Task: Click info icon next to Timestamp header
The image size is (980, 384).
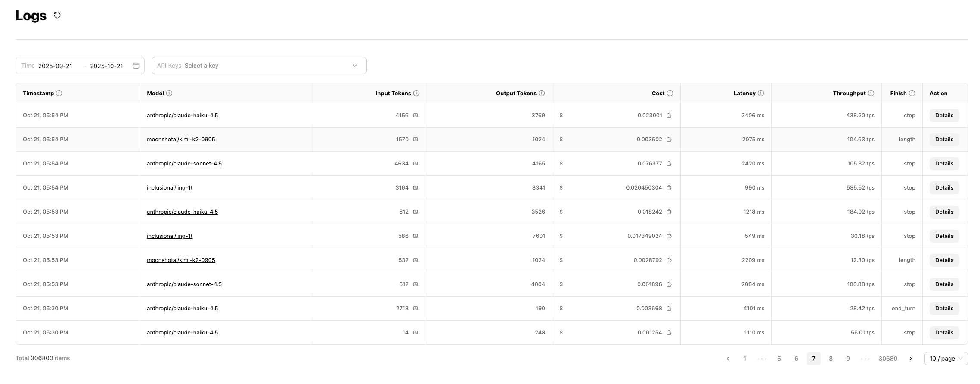Action: (59, 93)
